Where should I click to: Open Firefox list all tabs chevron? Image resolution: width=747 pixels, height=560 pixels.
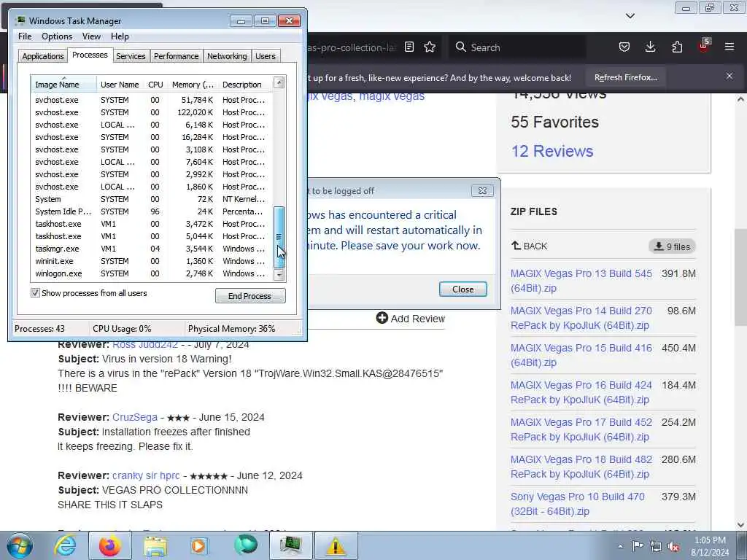coord(630,16)
